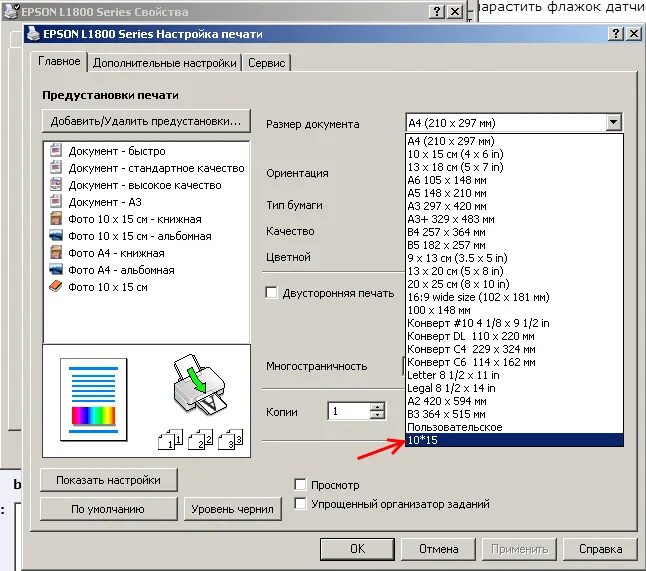Click the Уровень чернил button
This screenshot has width=646, height=571.
[x=232, y=509]
